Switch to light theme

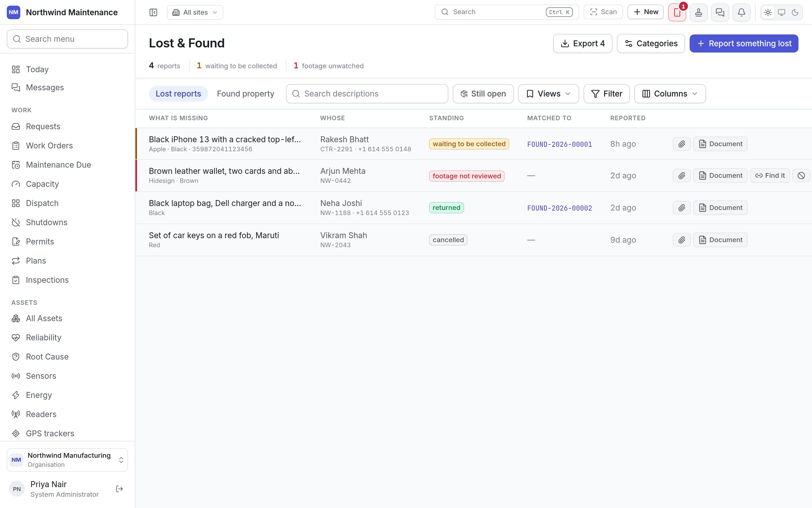768,12
